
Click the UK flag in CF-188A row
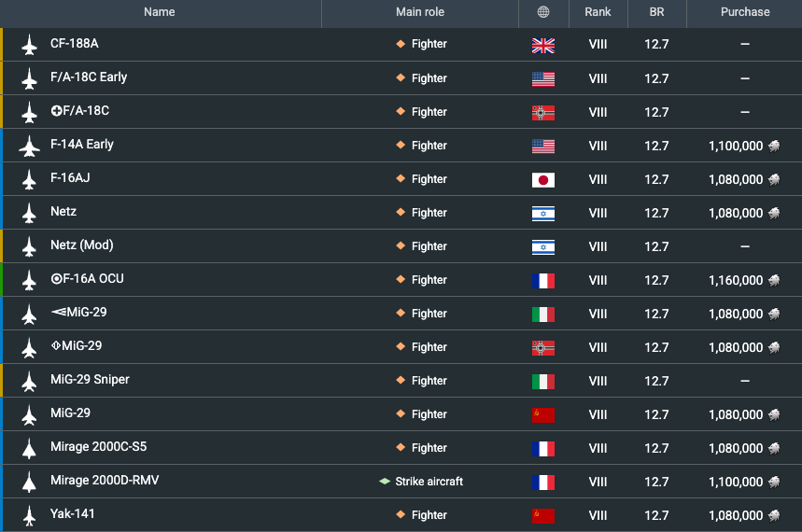[543, 45]
